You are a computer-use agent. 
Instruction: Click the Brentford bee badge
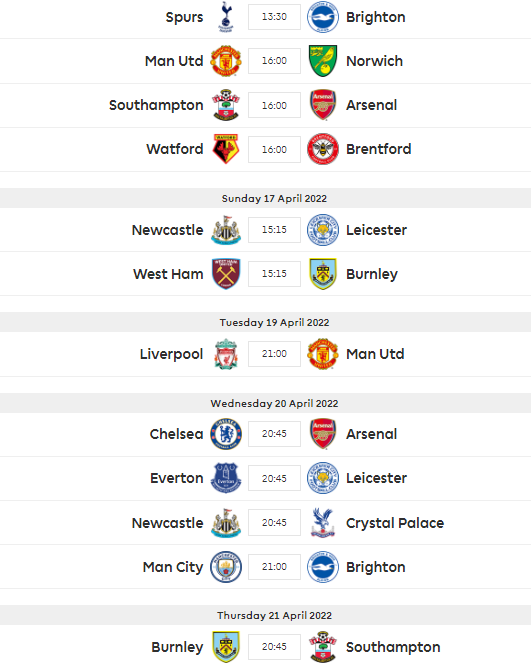(323, 149)
